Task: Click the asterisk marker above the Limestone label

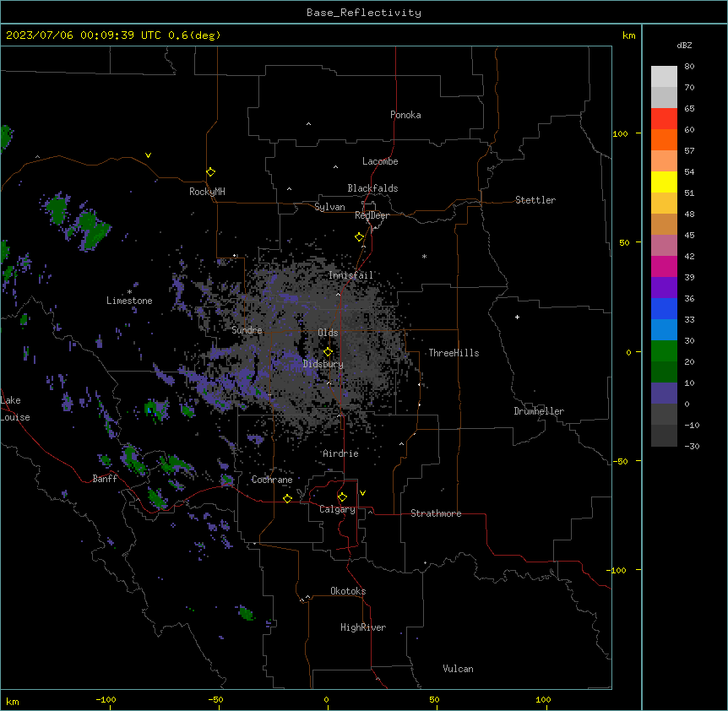Action: point(129,292)
